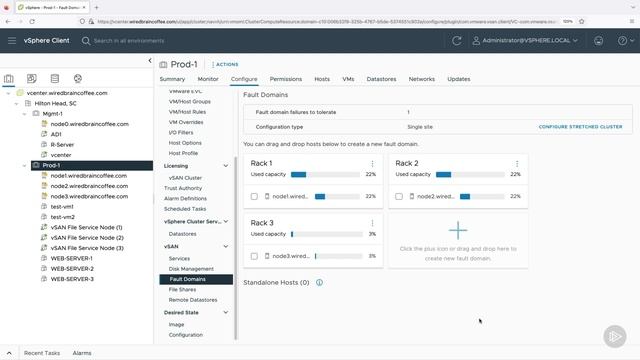Screen dimensions: 640x360
Task: Switch to the Summary tab
Action: coord(172,79)
